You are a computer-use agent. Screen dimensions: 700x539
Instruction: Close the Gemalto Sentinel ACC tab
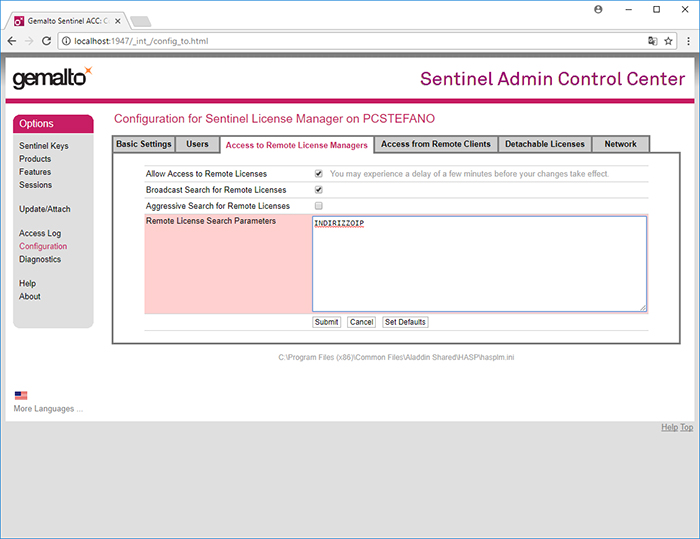[x=117, y=21]
